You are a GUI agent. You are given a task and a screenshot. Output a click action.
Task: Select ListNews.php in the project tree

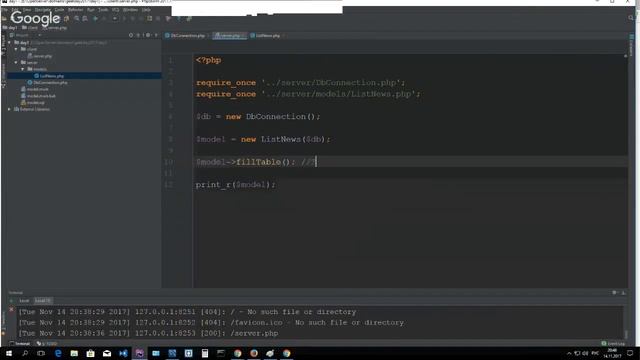click(51, 76)
